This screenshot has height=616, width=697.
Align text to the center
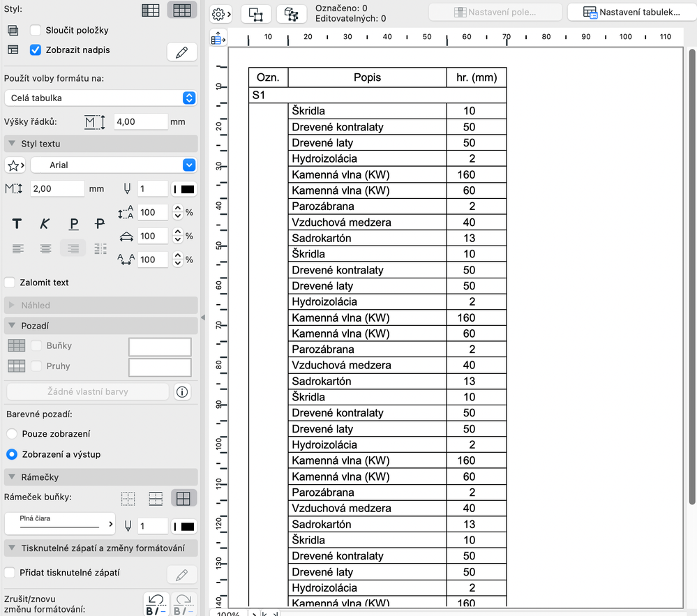click(x=45, y=248)
